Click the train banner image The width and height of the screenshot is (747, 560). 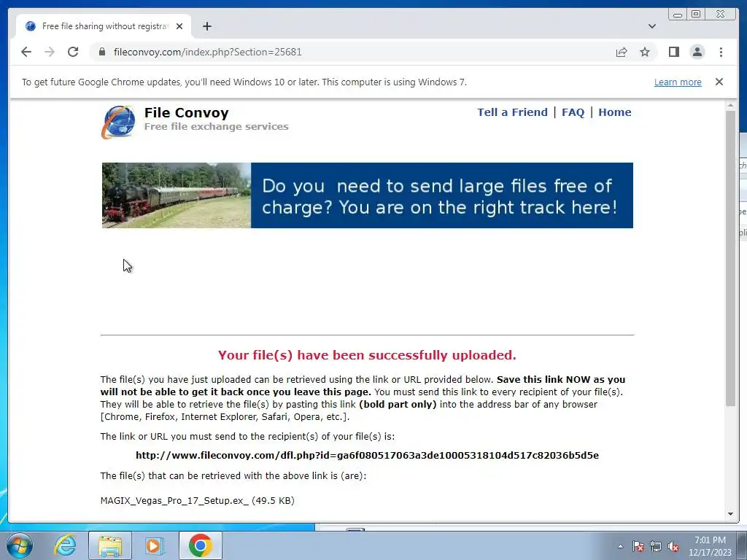[x=368, y=195]
